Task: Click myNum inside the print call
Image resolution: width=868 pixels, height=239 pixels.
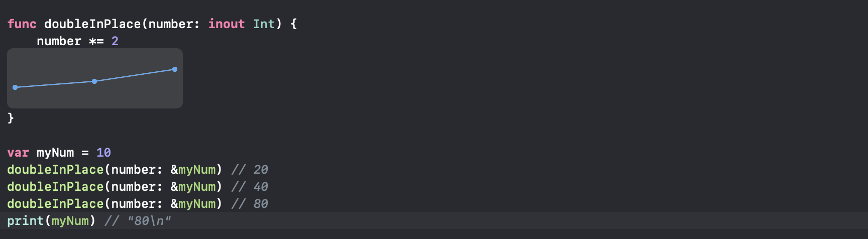Action: pos(70,221)
